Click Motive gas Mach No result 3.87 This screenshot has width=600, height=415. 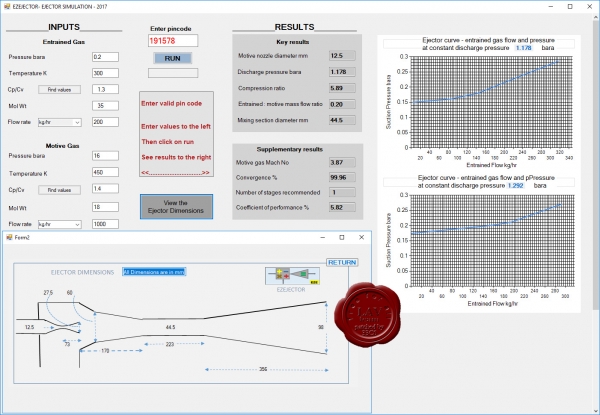tap(342, 163)
